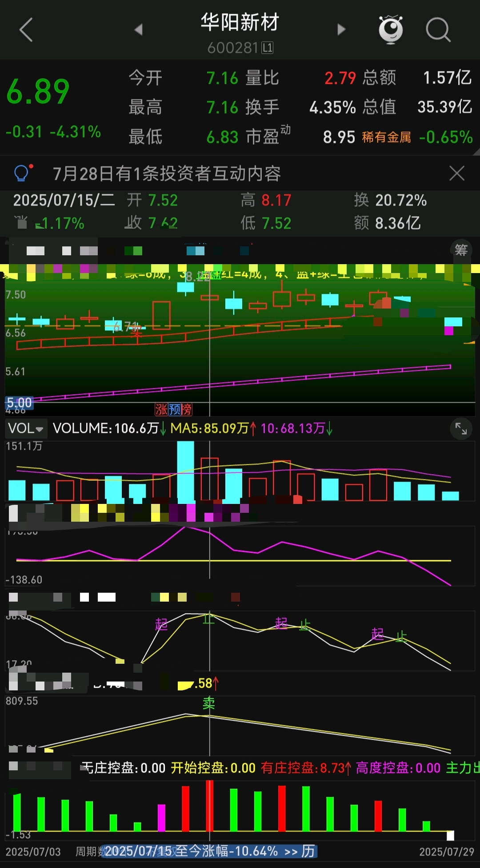Tap the 开始控盘:0.00 indicator label

213,768
